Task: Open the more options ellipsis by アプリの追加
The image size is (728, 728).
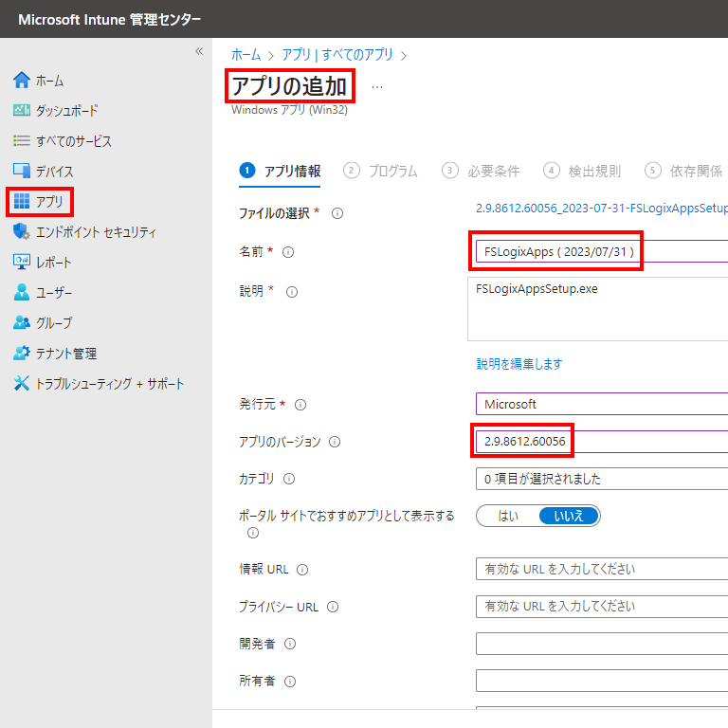Action: tap(377, 87)
